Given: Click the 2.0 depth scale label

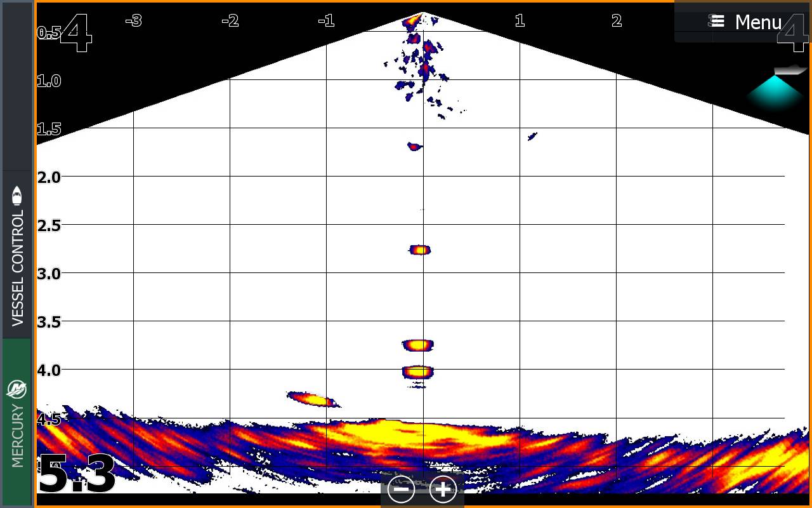Looking at the screenshot, I should (x=49, y=177).
